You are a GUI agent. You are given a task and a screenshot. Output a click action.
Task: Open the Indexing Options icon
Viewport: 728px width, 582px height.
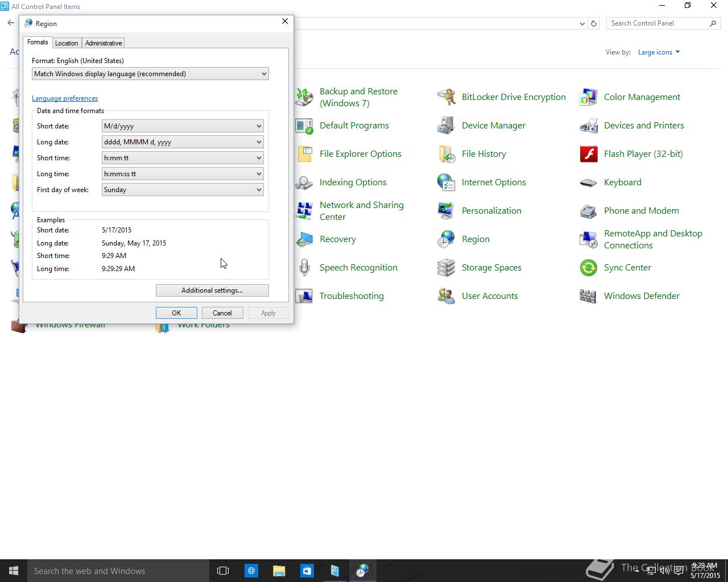(304, 182)
